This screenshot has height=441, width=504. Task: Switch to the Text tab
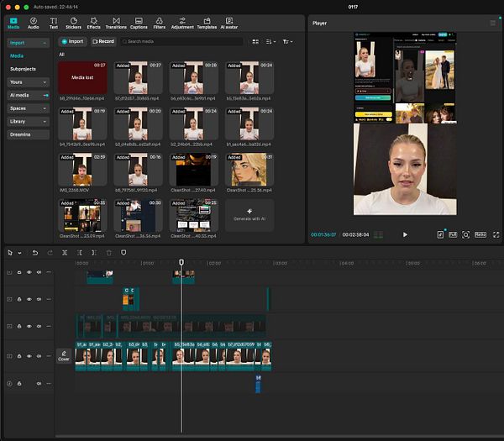[54, 24]
